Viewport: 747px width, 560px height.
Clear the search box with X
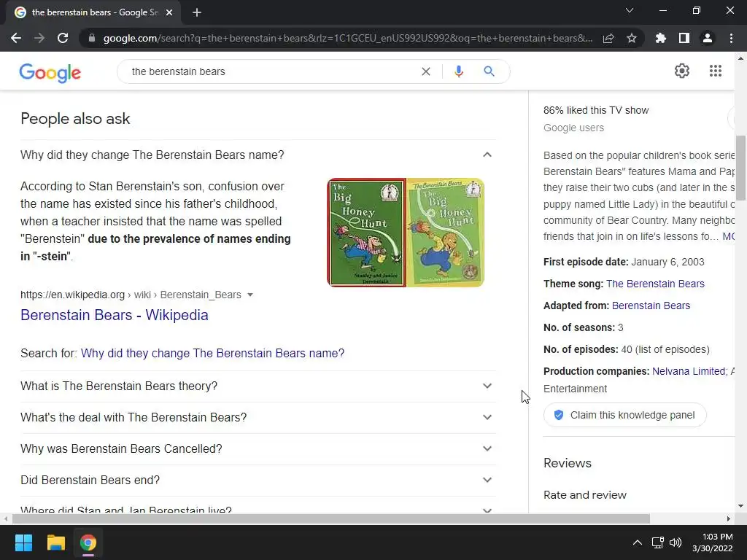(426, 71)
